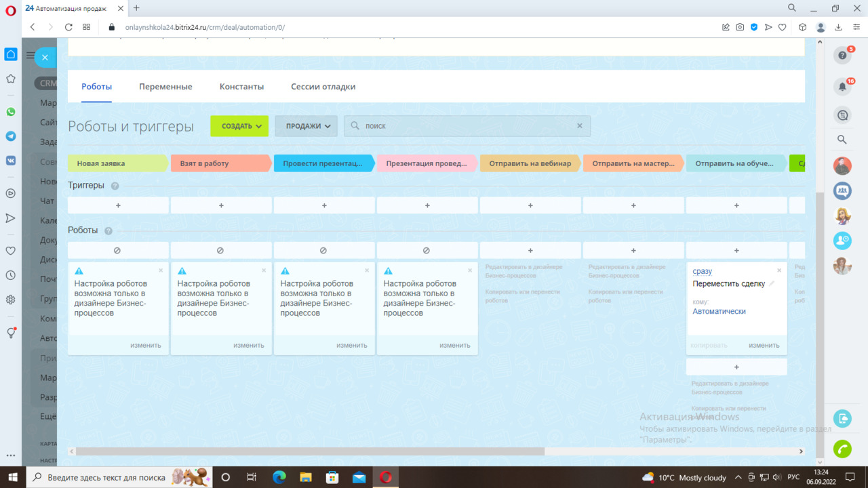Switch to the Роботы tab
Viewport: 868px width, 488px height.
pyautogui.click(x=96, y=87)
